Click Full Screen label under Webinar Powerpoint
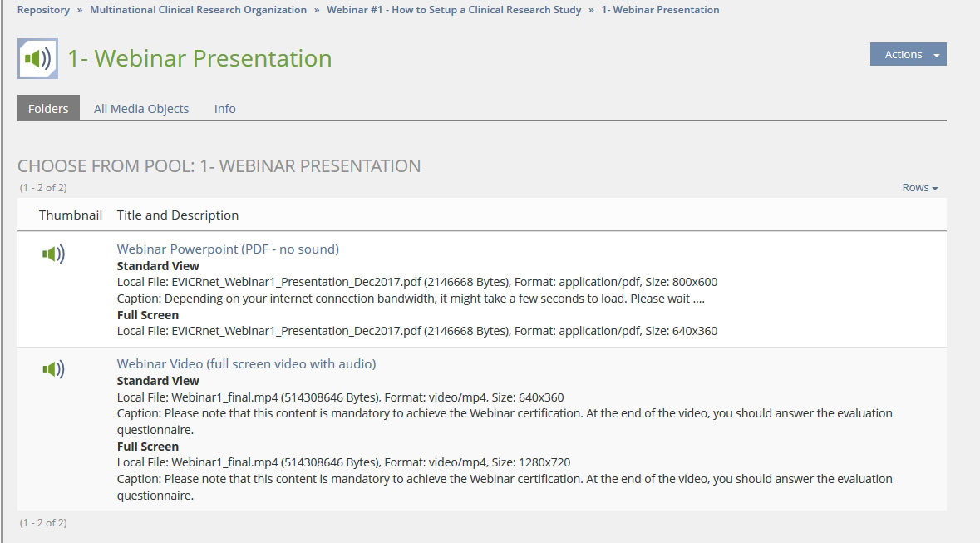The height and width of the screenshot is (543, 980). coord(147,315)
